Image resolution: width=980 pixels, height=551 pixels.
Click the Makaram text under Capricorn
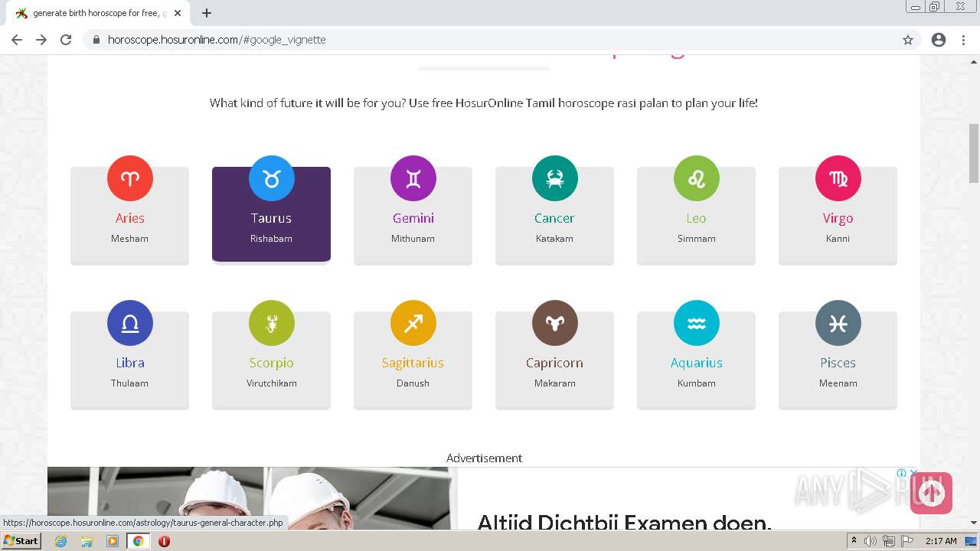pos(554,383)
